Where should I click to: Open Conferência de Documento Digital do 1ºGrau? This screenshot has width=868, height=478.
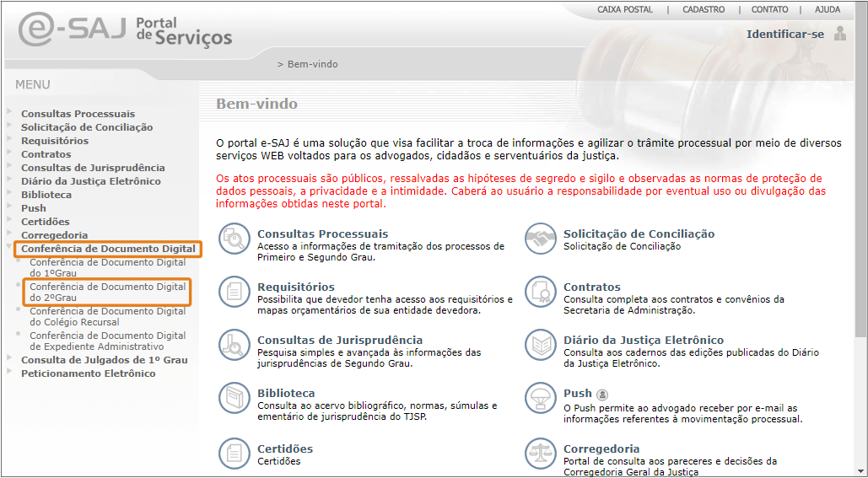108,268
